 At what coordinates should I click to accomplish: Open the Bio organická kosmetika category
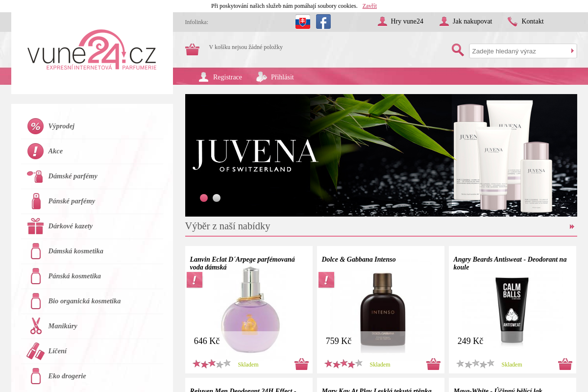point(84,301)
